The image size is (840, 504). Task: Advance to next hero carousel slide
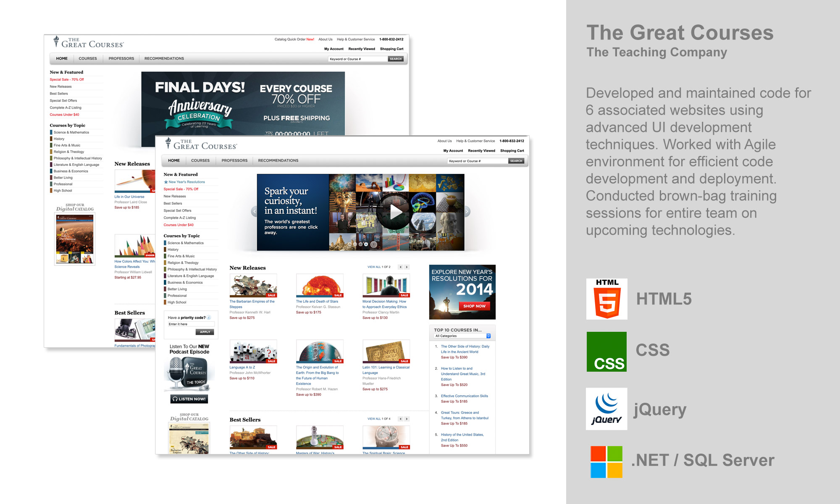467,212
